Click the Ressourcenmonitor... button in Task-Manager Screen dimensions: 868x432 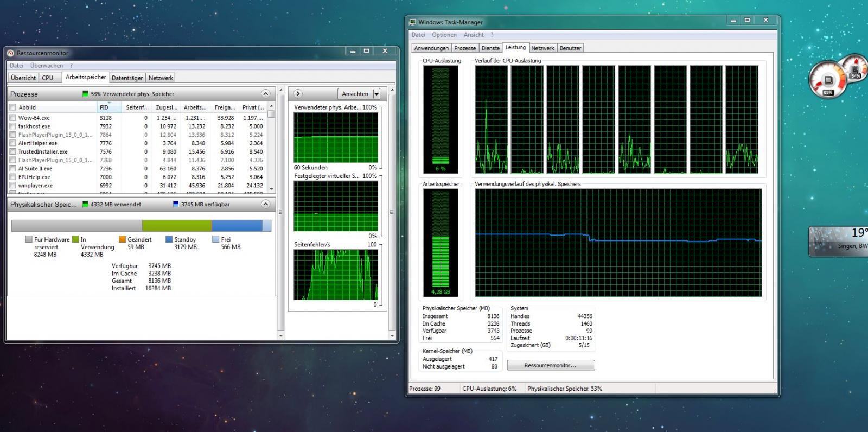[551, 365]
